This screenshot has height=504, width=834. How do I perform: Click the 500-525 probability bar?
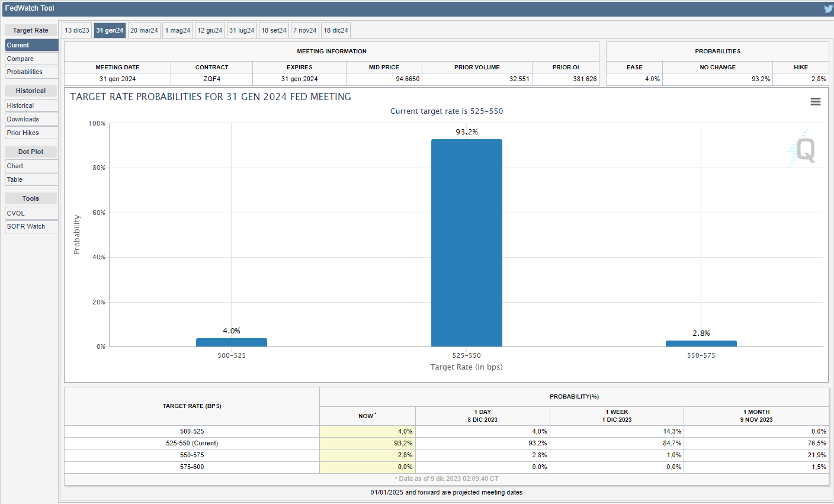pyautogui.click(x=231, y=342)
